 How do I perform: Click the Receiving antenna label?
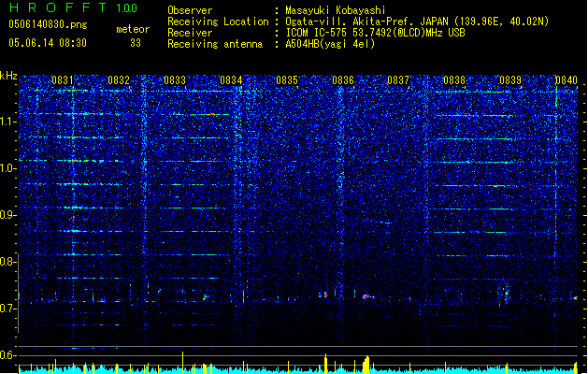click(215, 44)
